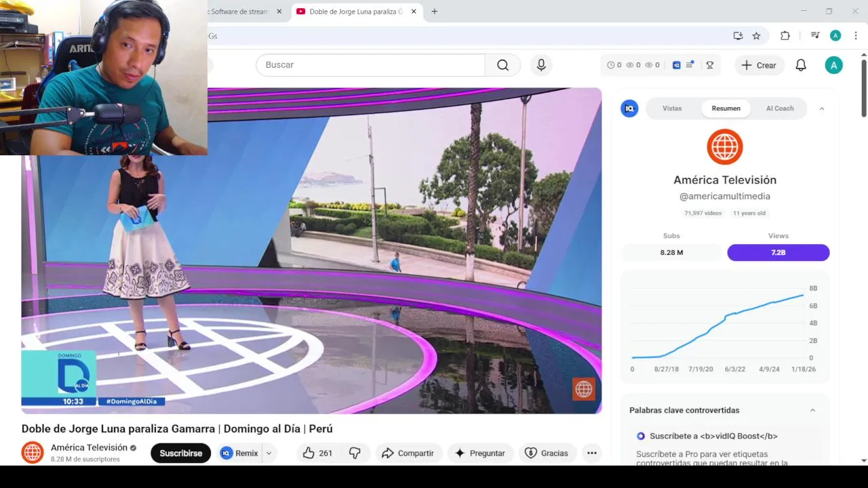Click @americamultimedia handle
The image size is (868, 488).
click(725, 196)
